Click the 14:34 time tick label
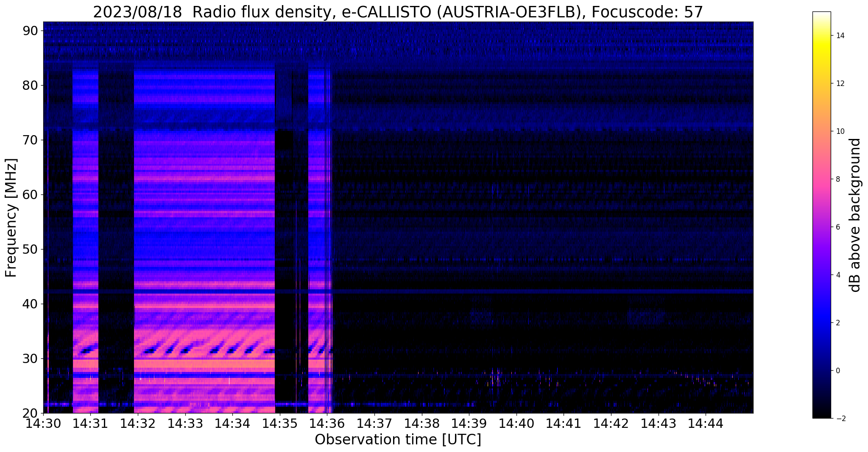Screen dimensions: 868x452 [232, 423]
